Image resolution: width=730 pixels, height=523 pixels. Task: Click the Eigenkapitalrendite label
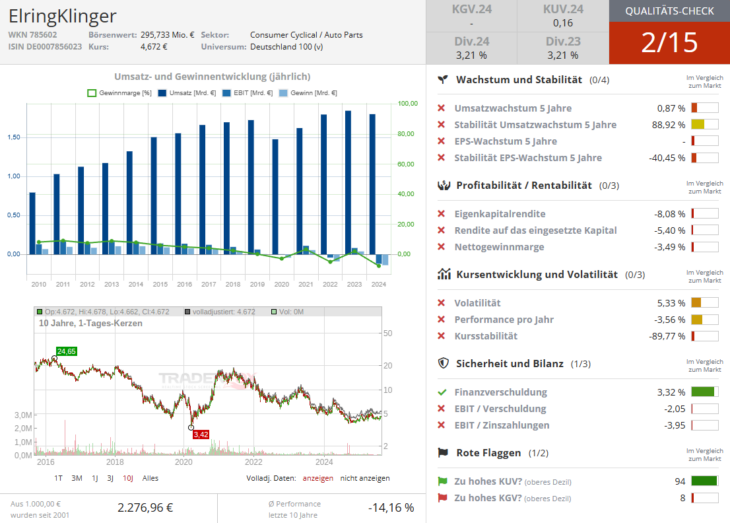pyautogui.click(x=500, y=214)
